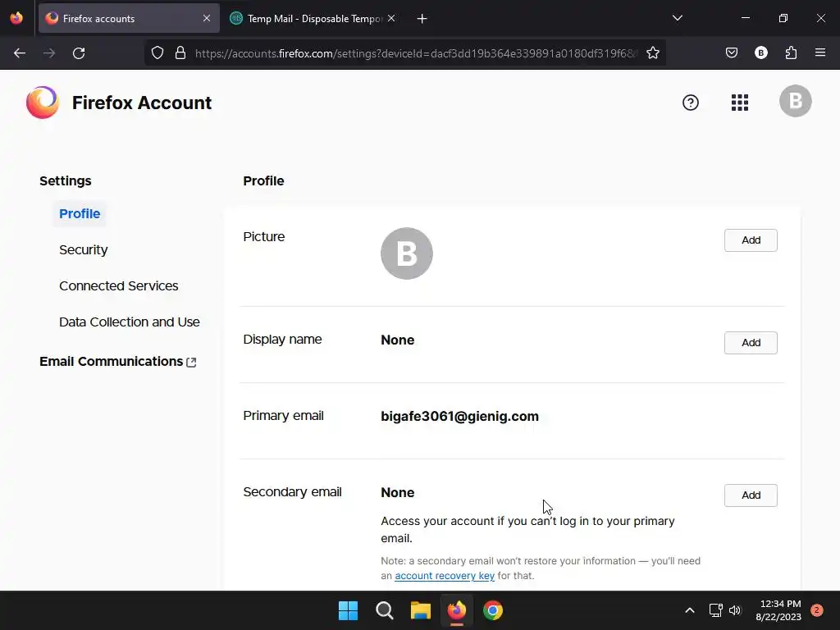Add a secondary email
Image resolution: width=840 pixels, height=630 pixels.
tap(751, 495)
